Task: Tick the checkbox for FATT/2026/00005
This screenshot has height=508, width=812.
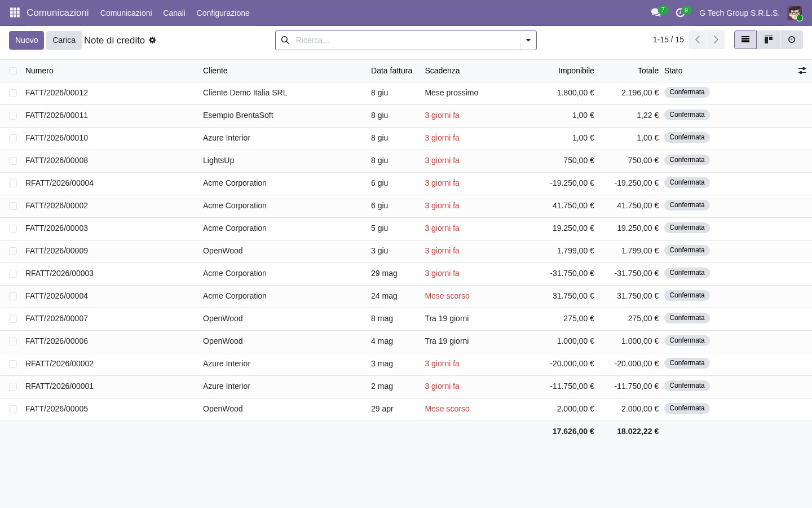Action: pos(13,409)
